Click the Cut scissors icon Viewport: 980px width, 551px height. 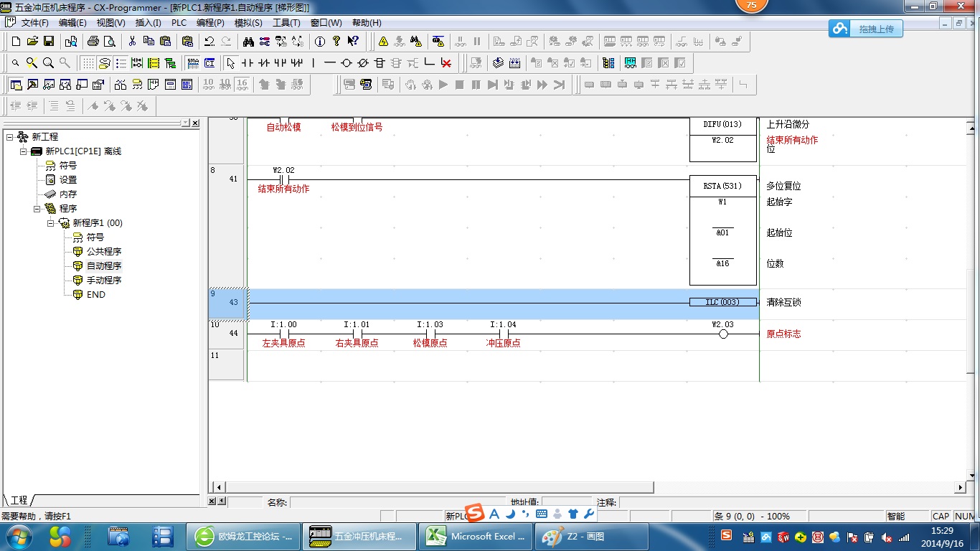pyautogui.click(x=132, y=42)
